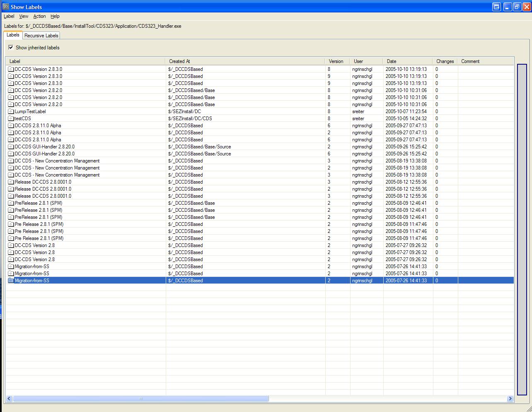Click the $/SEZInstall/DC/CDS created-at cell
The width and height of the screenshot is (532, 412).
pyautogui.click(x=190, y=119)
